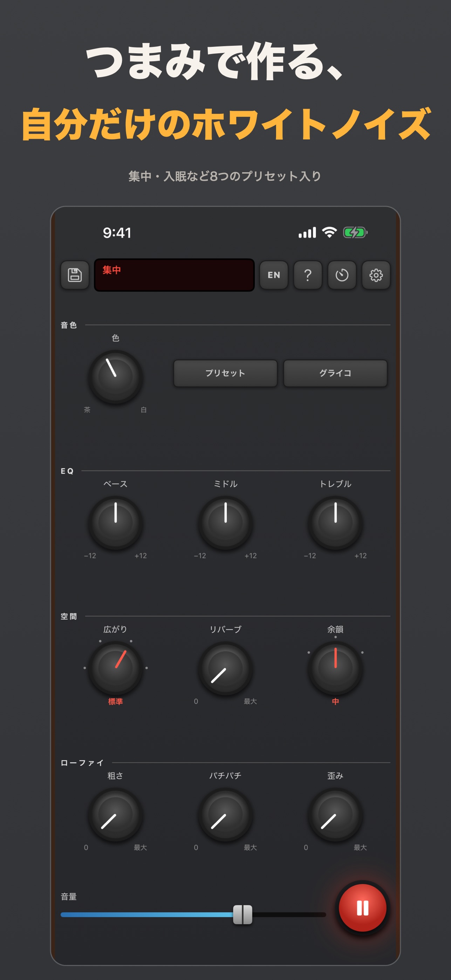Click the 最大 label under the reverb knob
451x980 pixels.
pyautogui.click(x=250, y=701)
